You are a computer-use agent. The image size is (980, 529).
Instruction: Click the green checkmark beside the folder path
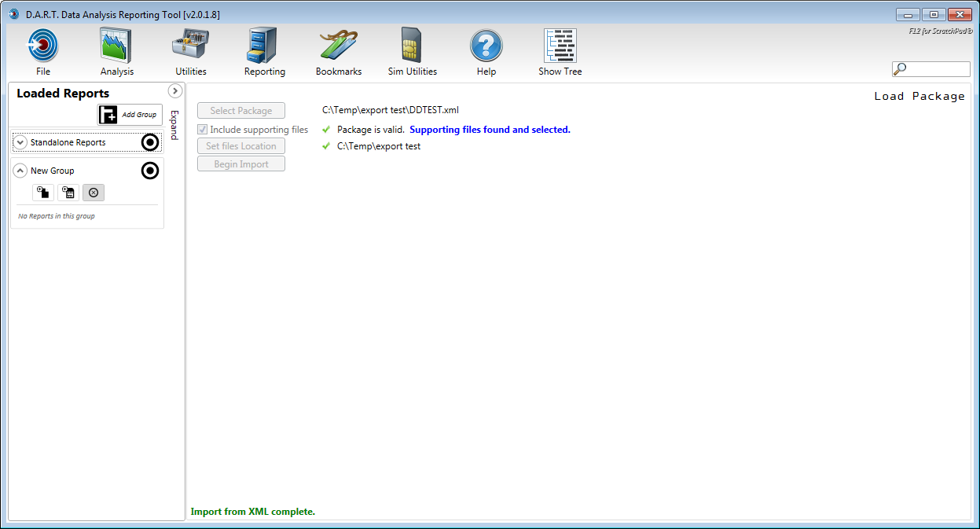(326, 146)
